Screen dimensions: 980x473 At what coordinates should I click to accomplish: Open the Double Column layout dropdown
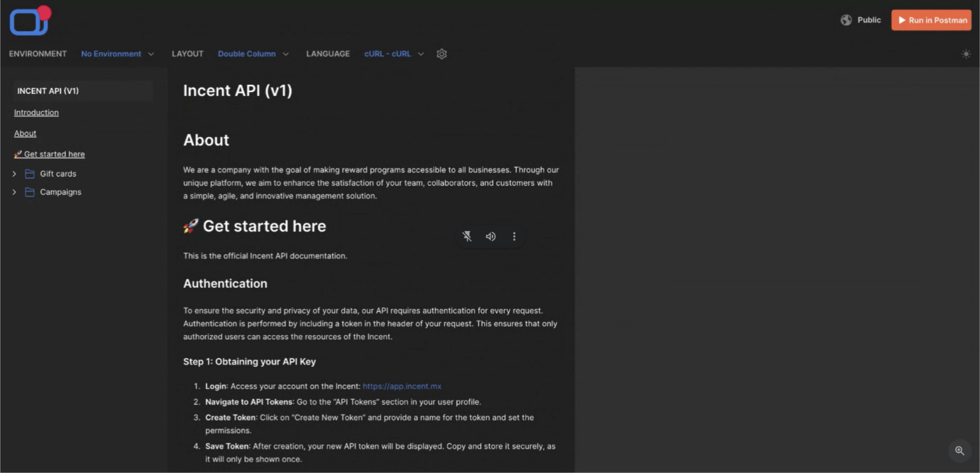click(x=253, y=54)
